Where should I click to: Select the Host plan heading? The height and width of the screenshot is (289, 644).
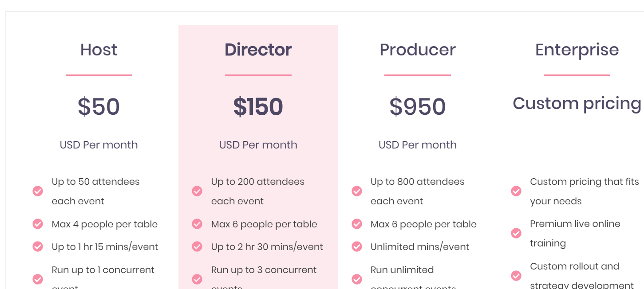pyautogui.click(x=99, y=50)
